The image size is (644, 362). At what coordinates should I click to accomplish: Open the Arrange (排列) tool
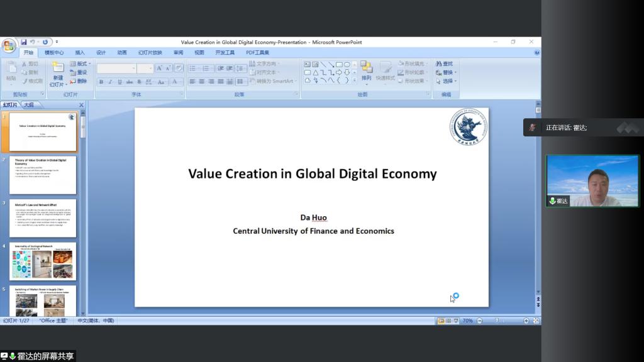(367, 71)
